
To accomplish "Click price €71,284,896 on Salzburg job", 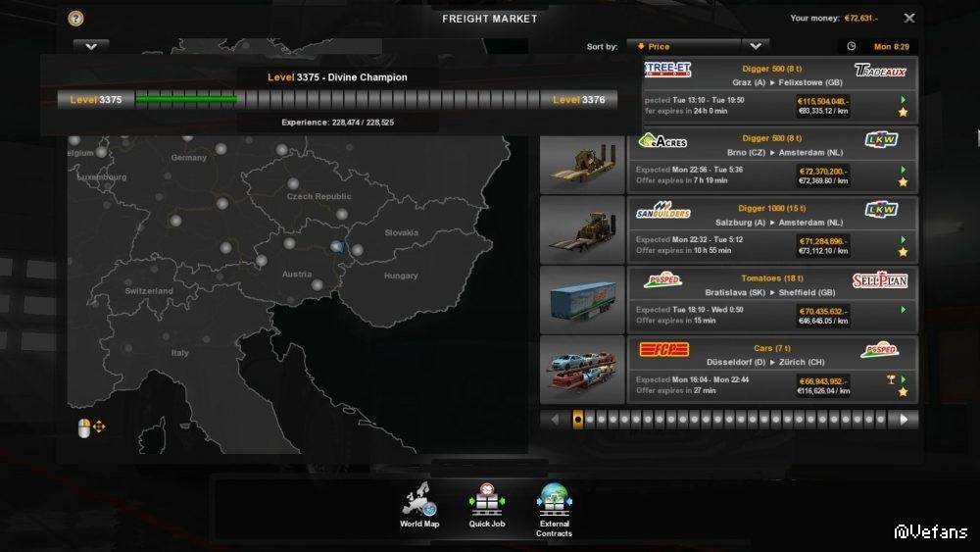I will click(x=823, y=240).
